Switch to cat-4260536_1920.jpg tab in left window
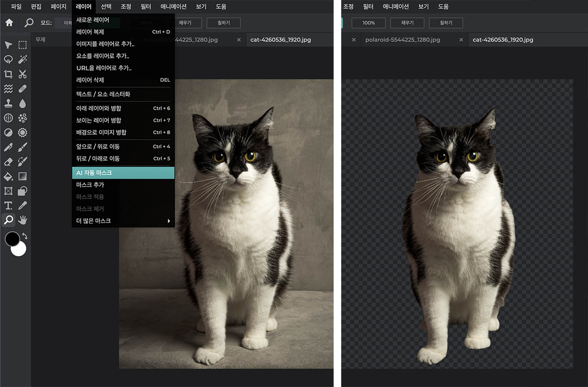Image resolution: width=588 pixels, height=387 pixels. [281, 40]
